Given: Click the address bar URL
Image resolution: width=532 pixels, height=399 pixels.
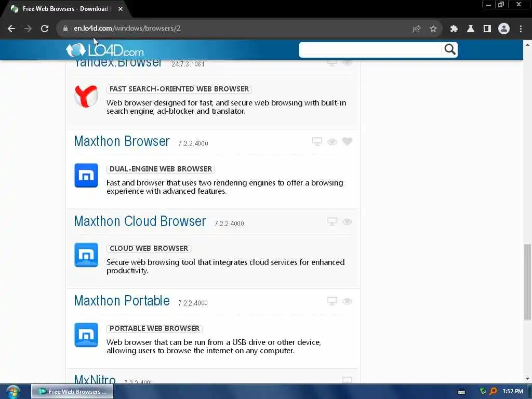Looking at the screenshot, I should click(127, 29).
